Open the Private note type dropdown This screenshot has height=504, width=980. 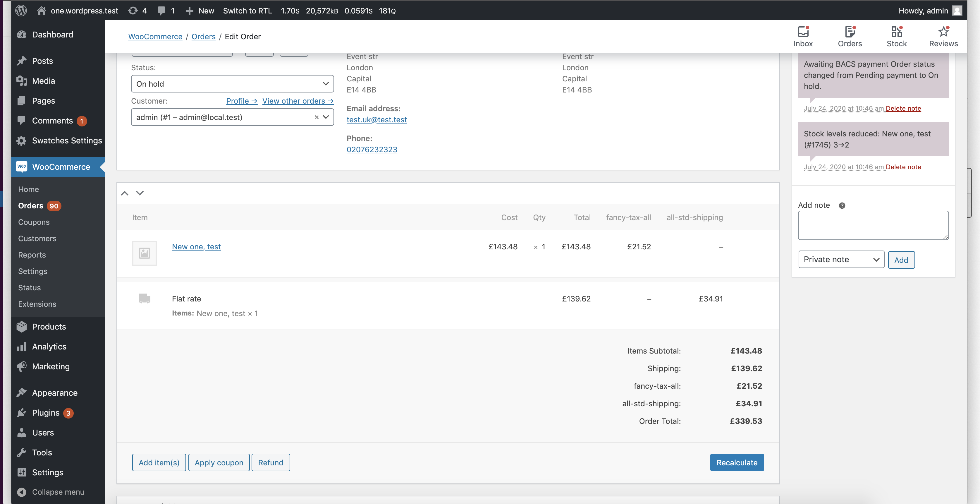(x=841, y=259)
